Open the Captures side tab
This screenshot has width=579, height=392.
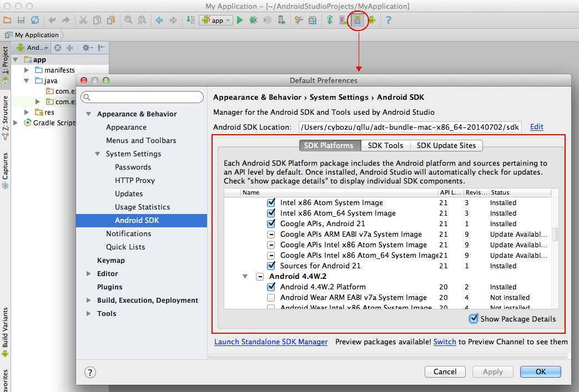[x=5, y=170]
